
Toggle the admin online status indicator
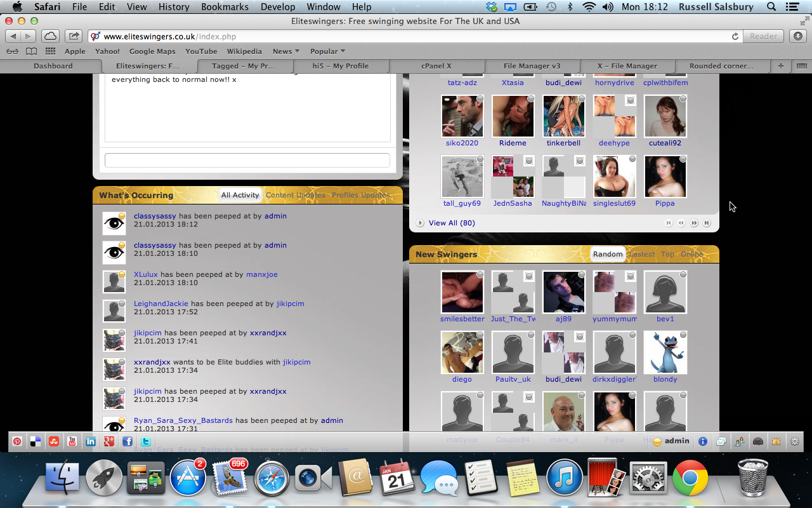pyautogui.click(x=658, y=441)
